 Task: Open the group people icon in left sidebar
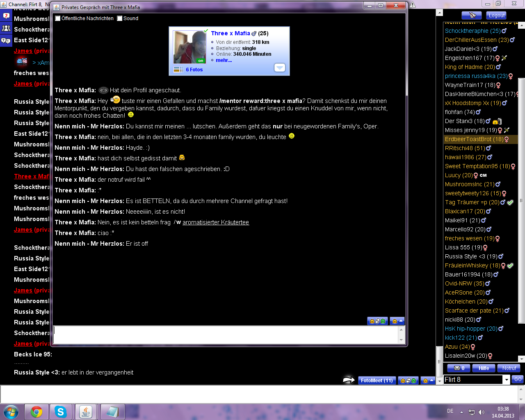(6, 28)
